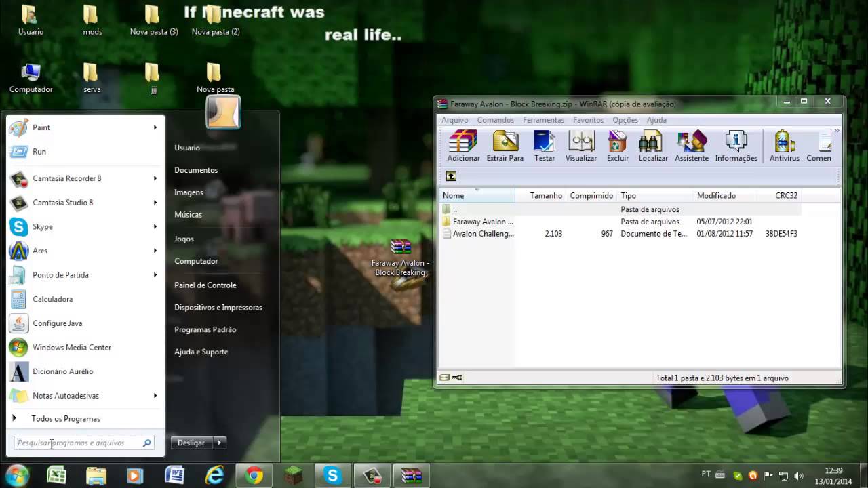
Task: Expand the Paint jump list arrow
Action: (155, 127)
